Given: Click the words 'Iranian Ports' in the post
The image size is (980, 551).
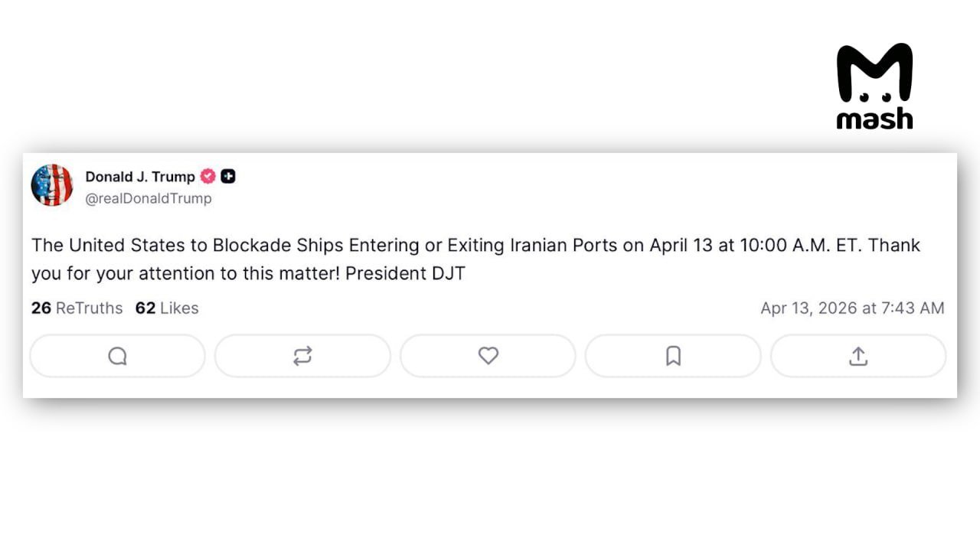Looking at the screenshot, I should tap(566, 246).
